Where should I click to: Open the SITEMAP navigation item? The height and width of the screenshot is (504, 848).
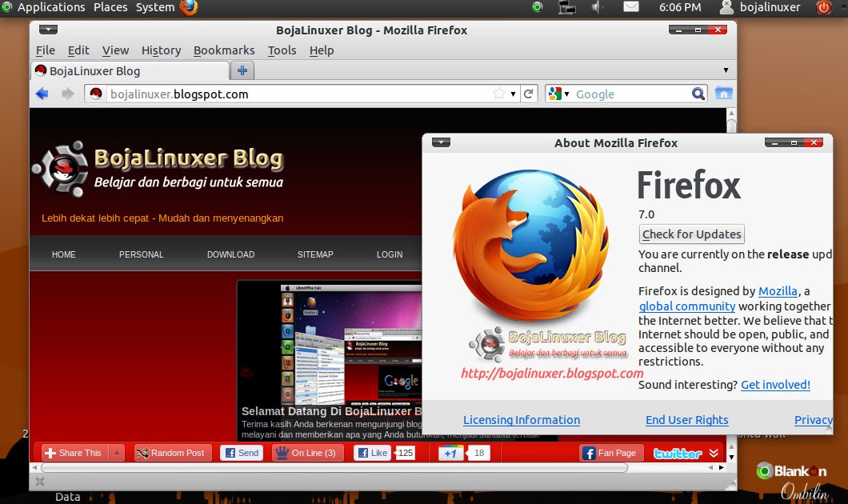[x=315, y=254]
